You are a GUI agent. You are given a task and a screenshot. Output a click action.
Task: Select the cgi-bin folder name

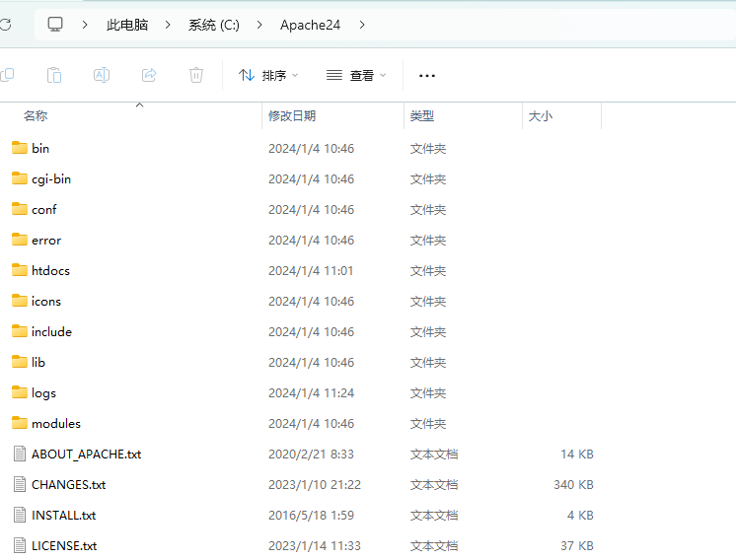(x=51, y=179)
